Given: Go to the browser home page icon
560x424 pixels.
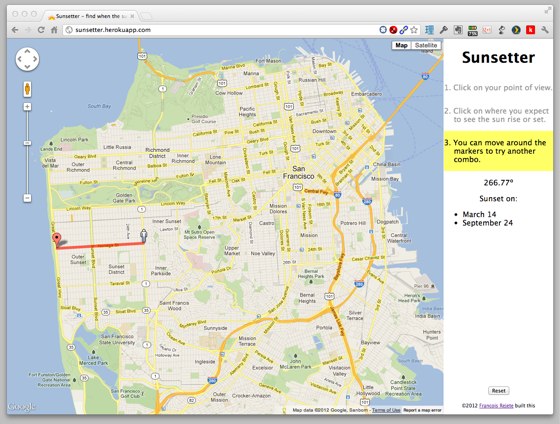Looking at the screenshot, I should (54, 30).
